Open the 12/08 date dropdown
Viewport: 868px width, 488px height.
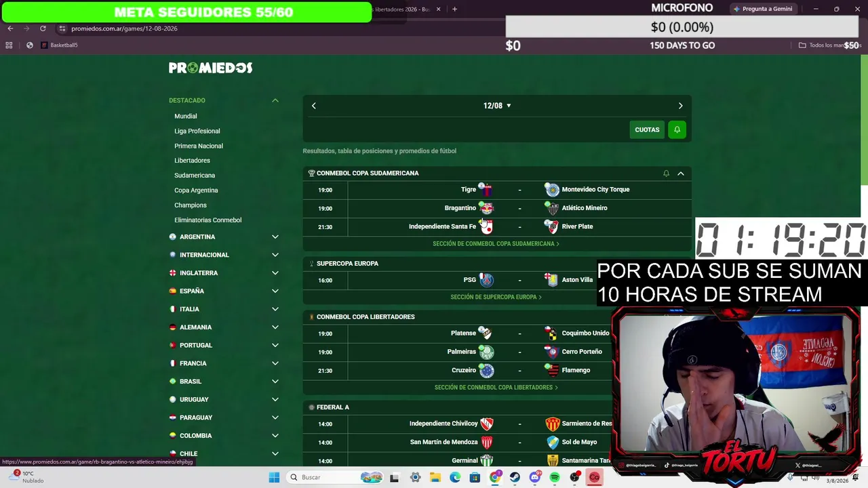497,106
